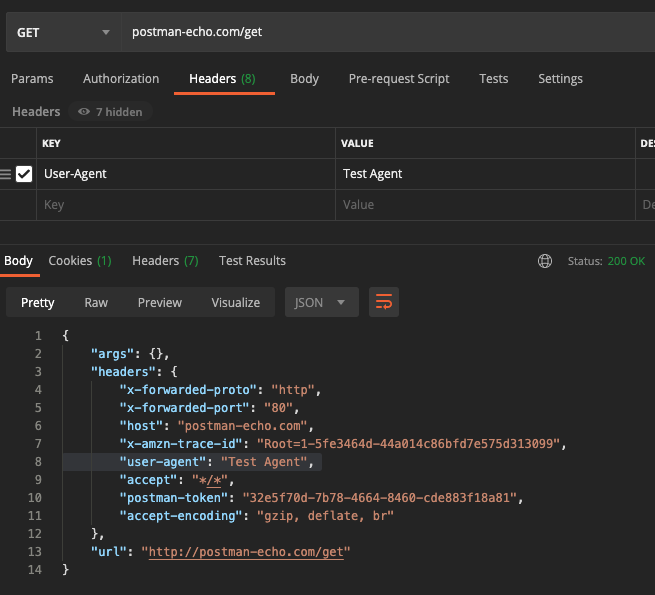
Task: Open the Authorization tab
Action: (x=121, y=79)
